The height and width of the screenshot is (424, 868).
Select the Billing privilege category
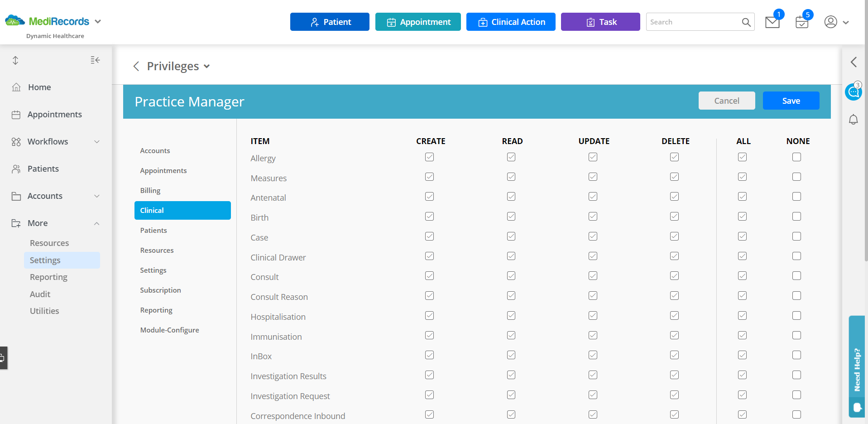pos(150,191)
